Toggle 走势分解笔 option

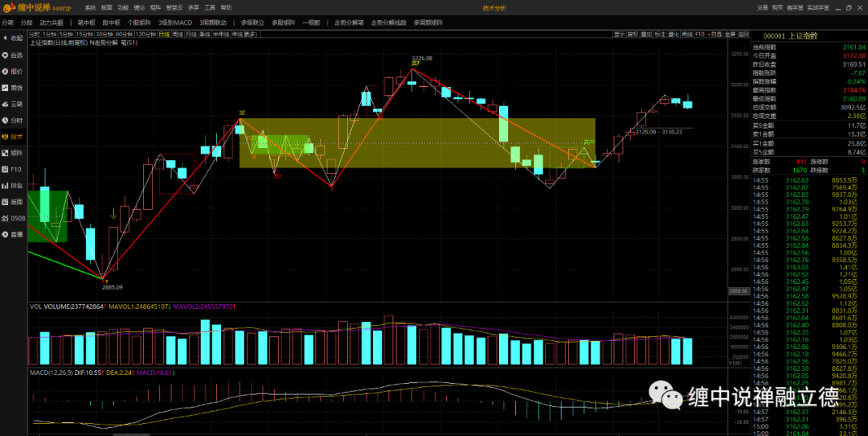pos(349,23)
